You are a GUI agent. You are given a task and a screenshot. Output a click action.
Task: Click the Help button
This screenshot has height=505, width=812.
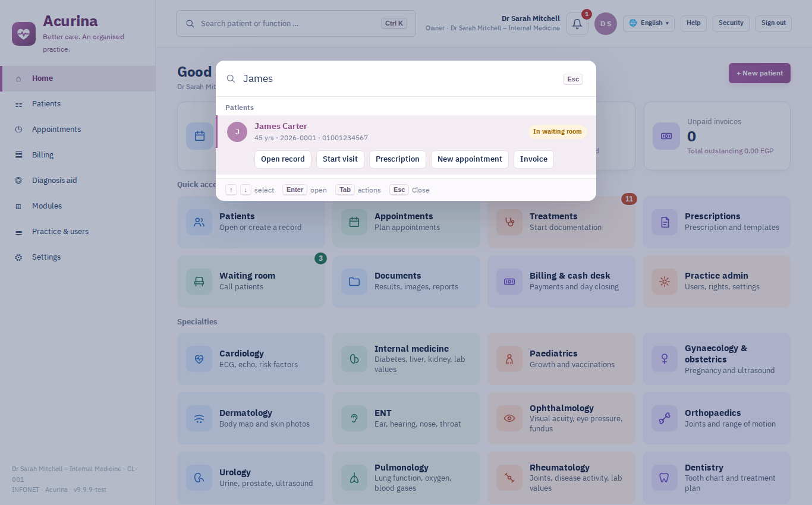point(694,23)
